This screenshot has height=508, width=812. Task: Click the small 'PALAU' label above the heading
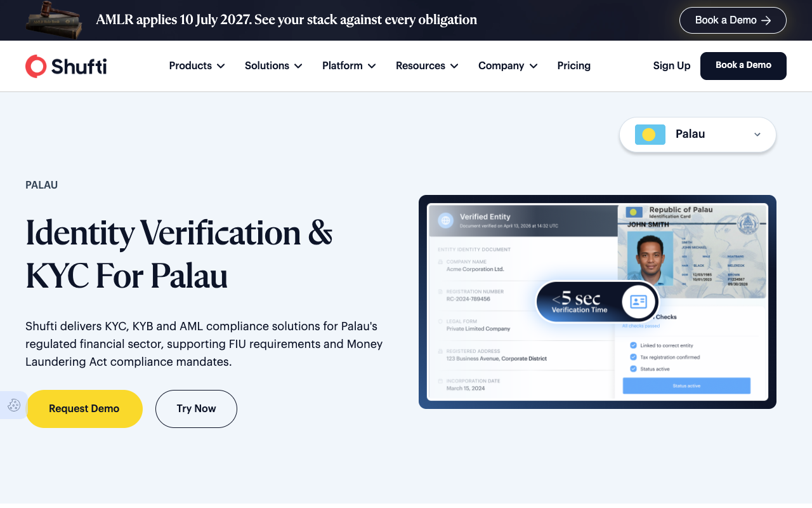point(42,185)
